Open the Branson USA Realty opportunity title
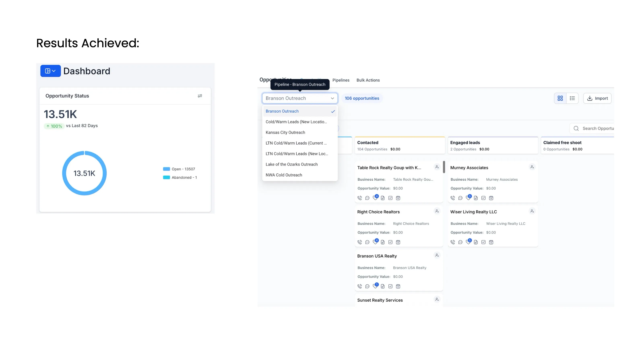Viewport: 644px width, 362px height. [377, 256]
